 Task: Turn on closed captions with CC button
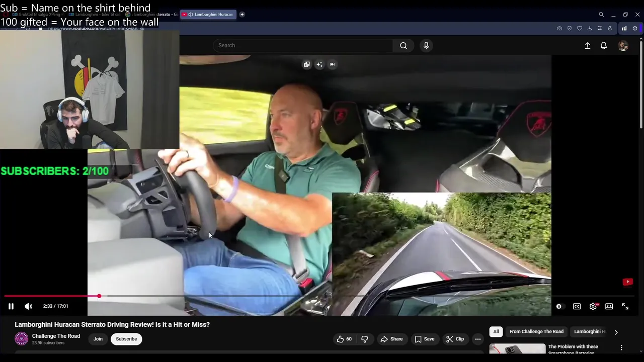[577, 306]
